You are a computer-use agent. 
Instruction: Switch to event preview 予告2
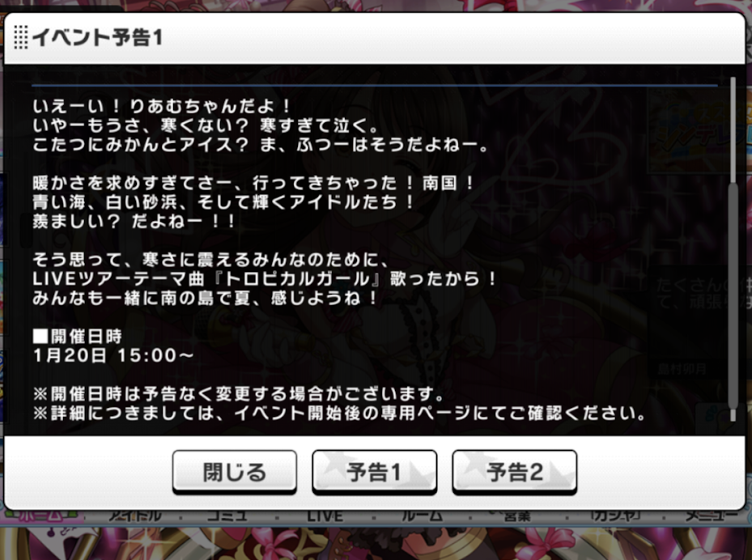coord(515,472)
